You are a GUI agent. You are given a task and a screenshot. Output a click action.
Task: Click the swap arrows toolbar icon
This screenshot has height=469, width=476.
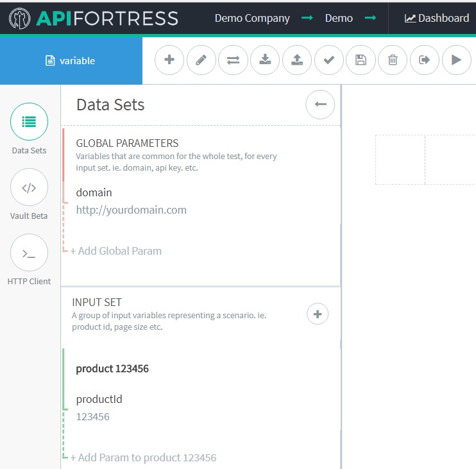coord(233,60)
